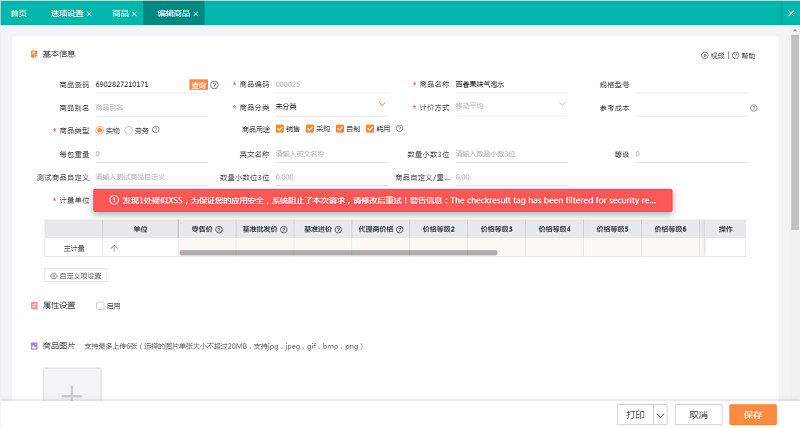Click the 数量小数3位 input field
The image size is (800, 428).
[x=512, y=154]
